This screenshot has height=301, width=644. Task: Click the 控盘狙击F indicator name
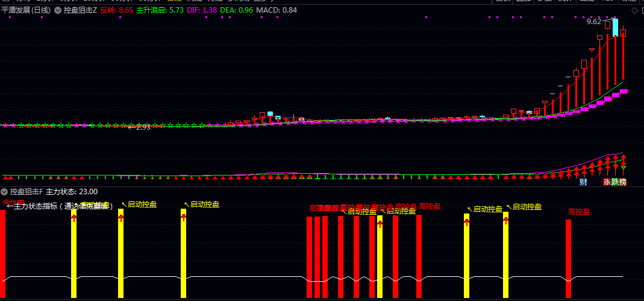pyautogui.click(x=27, y=192)
